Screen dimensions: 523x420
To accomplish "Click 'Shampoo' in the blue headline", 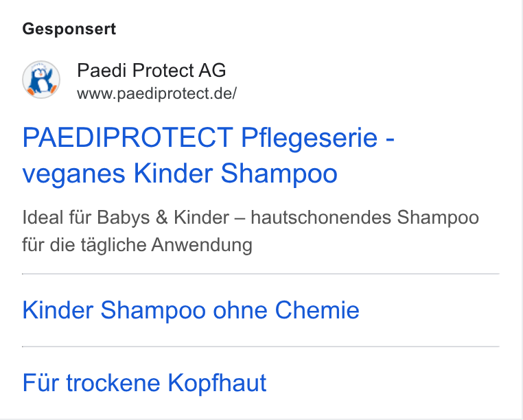I will [x=279, y=174].
